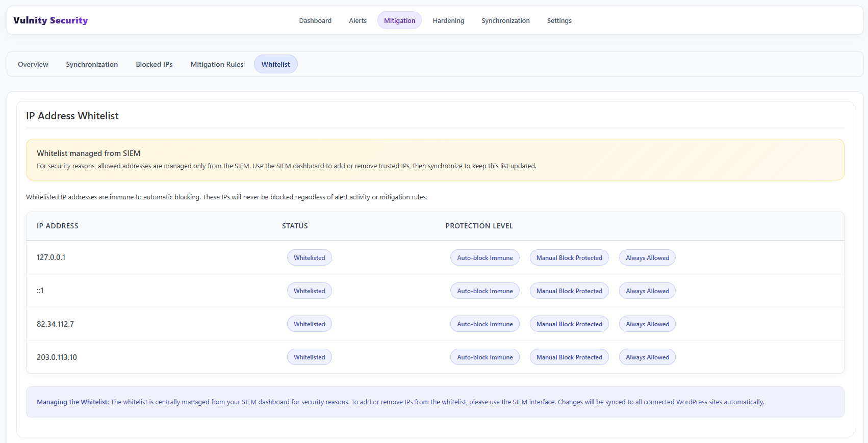Go to the Alerts section
Image resolution: width=868 pixels, height=443 pixels.
pos(358,20)
